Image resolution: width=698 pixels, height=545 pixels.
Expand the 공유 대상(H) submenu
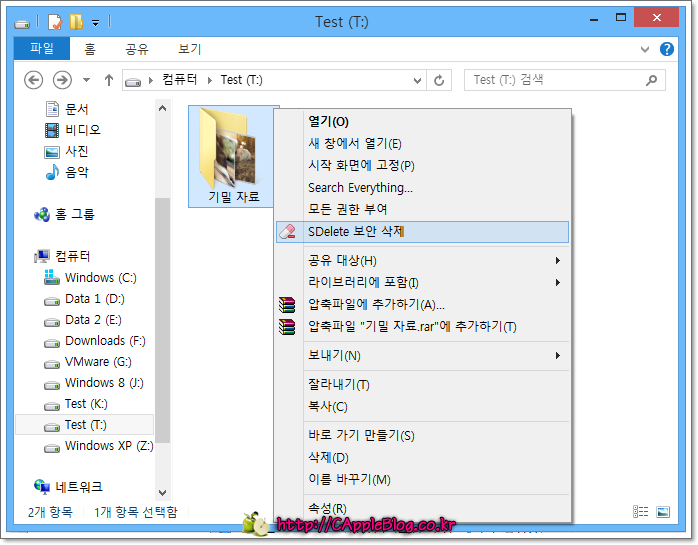pos(422,260)
